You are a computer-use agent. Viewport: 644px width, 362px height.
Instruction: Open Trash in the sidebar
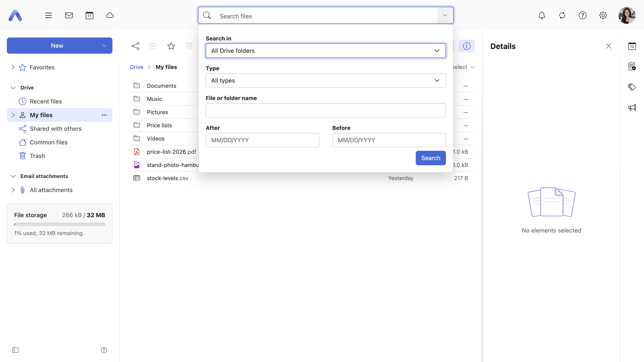point(37,156)
